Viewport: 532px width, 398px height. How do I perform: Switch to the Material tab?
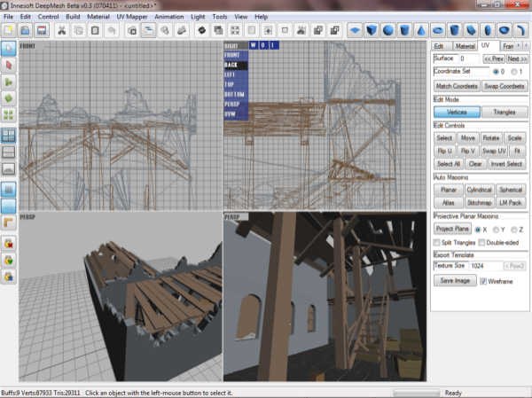pos(465,45)
